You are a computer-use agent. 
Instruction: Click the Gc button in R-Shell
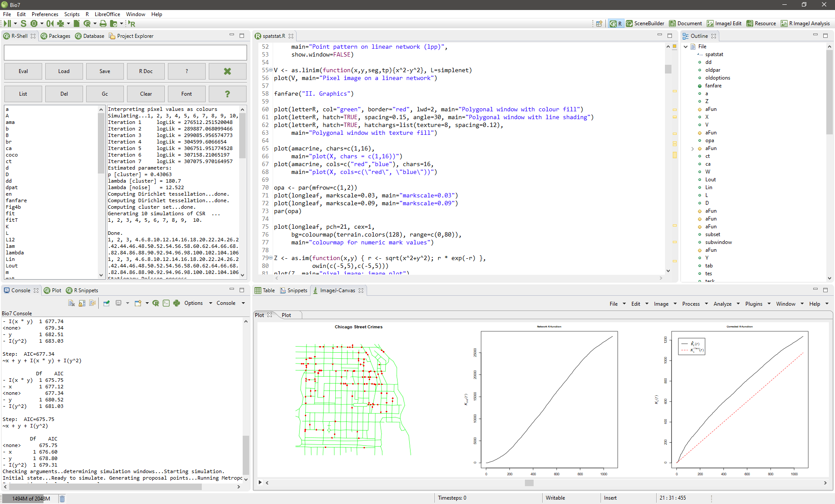(x=105, y=94)
